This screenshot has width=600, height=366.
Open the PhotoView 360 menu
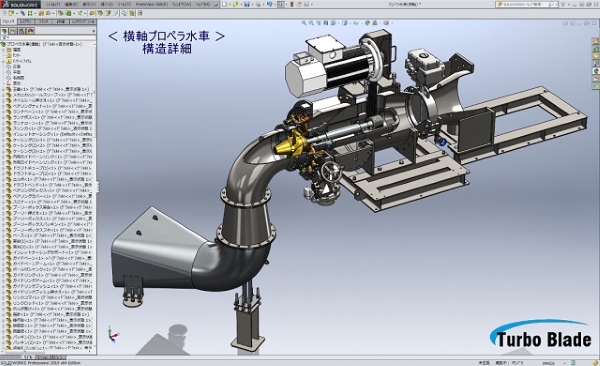pyautogui.click(x=152, y=4)
